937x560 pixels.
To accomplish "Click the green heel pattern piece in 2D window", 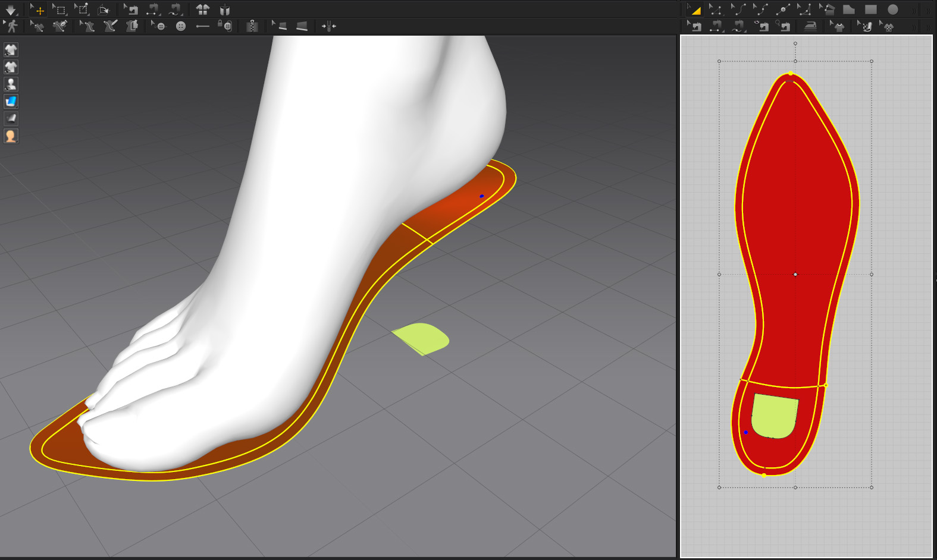I will pos(775,415).
